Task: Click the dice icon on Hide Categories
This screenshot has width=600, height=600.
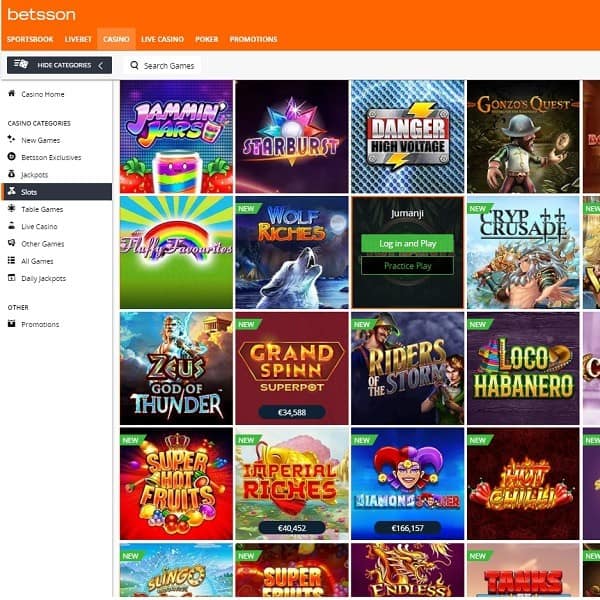Action: point(20,64)
